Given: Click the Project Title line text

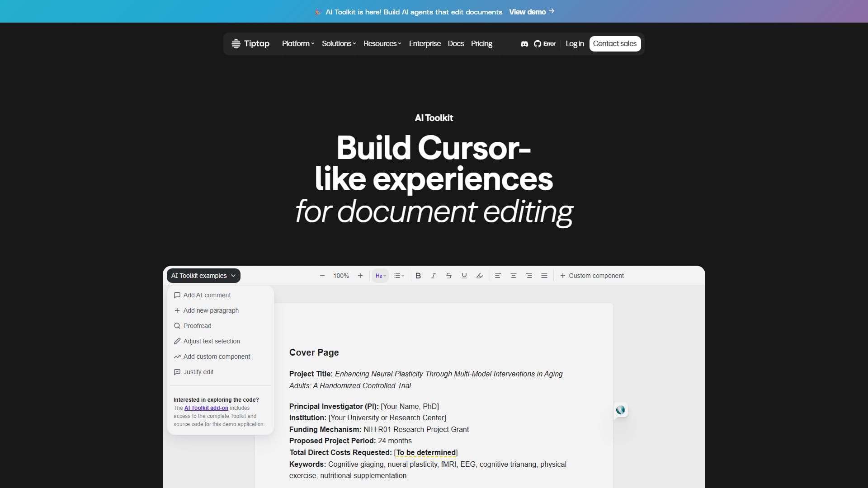Looking at the screenshot, I should point(426,380).
